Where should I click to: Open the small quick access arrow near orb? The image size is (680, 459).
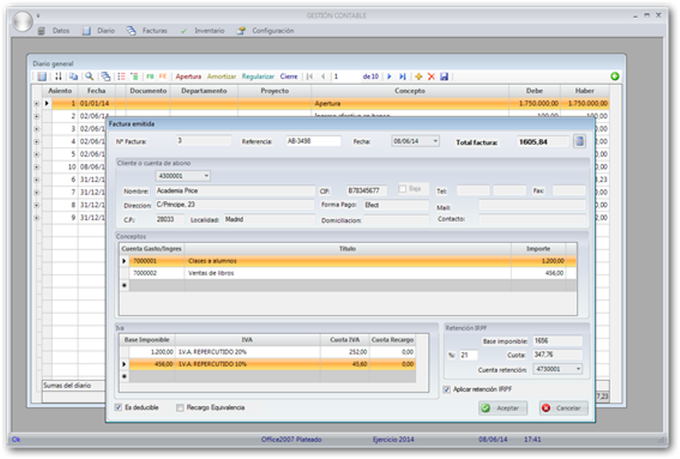coord(38,16)
